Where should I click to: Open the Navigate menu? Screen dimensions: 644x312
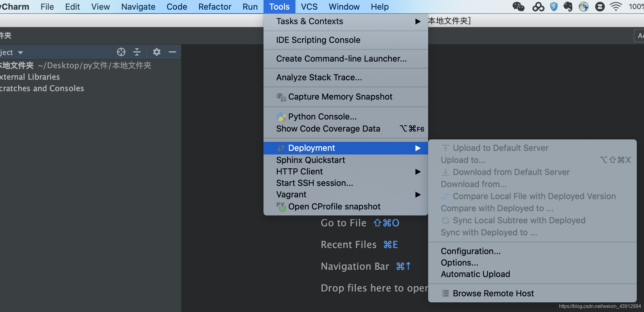[x=138, y=7]
